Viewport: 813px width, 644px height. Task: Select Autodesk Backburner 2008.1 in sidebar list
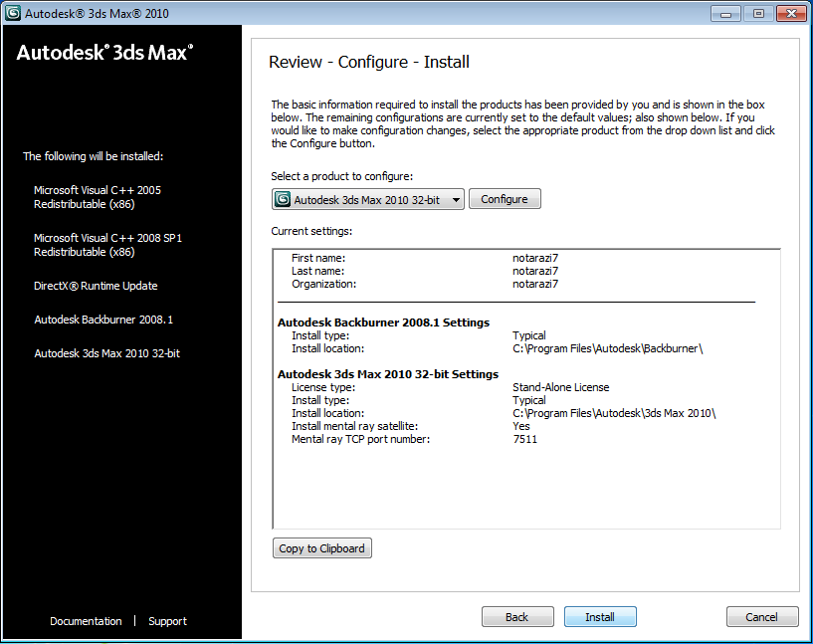point(103,320)
